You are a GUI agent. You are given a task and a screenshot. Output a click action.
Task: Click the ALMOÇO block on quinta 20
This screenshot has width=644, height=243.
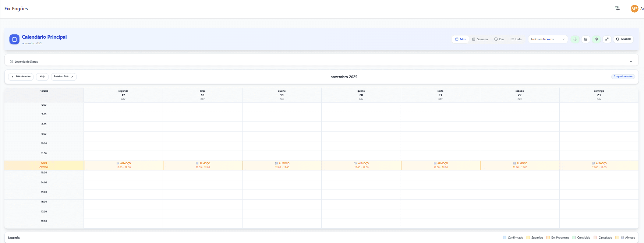(x=361, y=165)
